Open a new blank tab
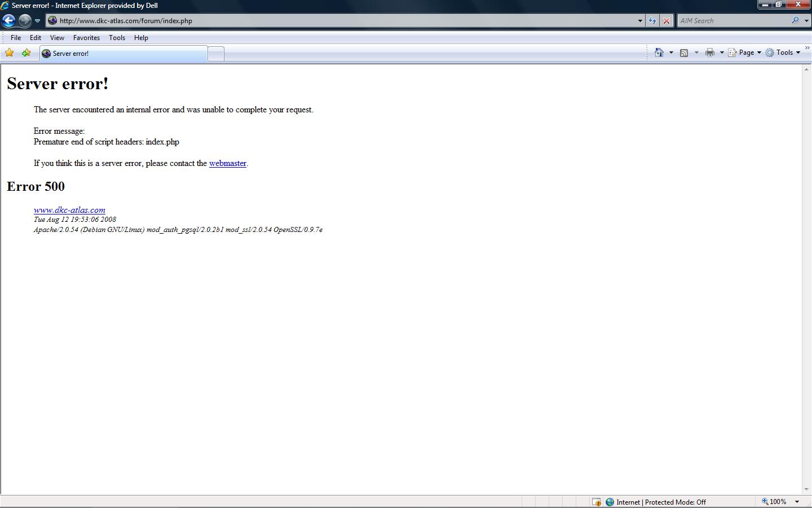 216,54
